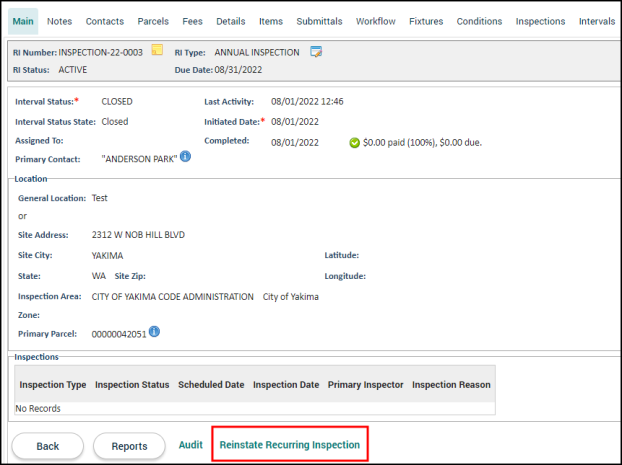Viewport: 622px width, 465px height.
Task: Select the Fixtures tab
Action: pos(426,21)
